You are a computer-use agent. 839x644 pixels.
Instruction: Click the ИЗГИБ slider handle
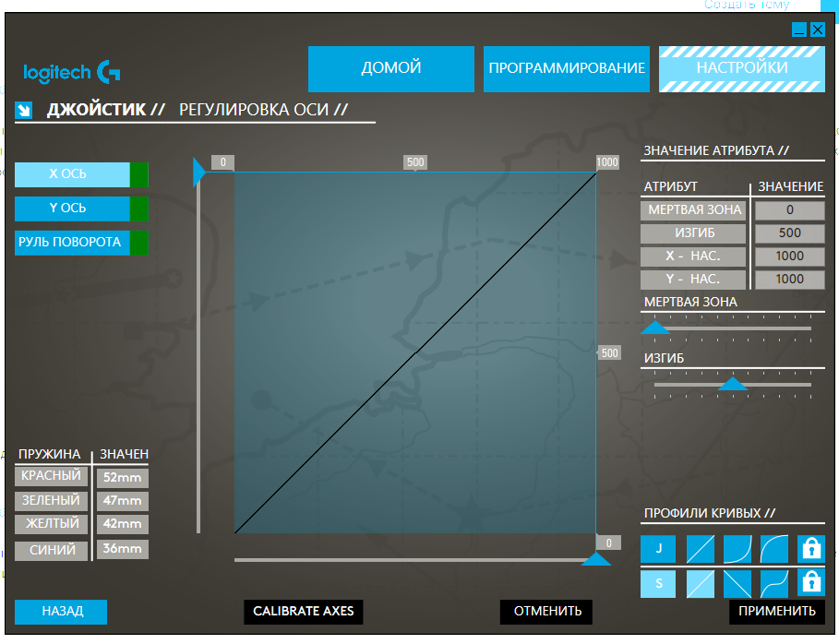733,384
